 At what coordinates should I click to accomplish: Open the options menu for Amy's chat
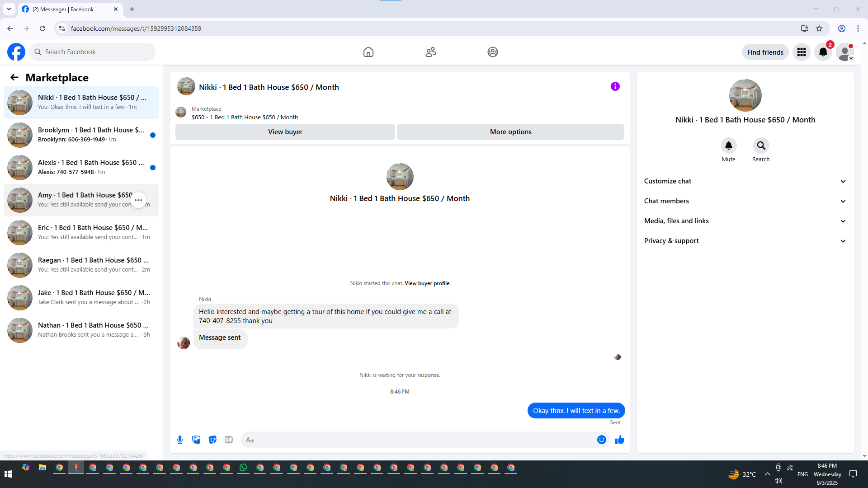pyautogui.click(x=138, y=200)
